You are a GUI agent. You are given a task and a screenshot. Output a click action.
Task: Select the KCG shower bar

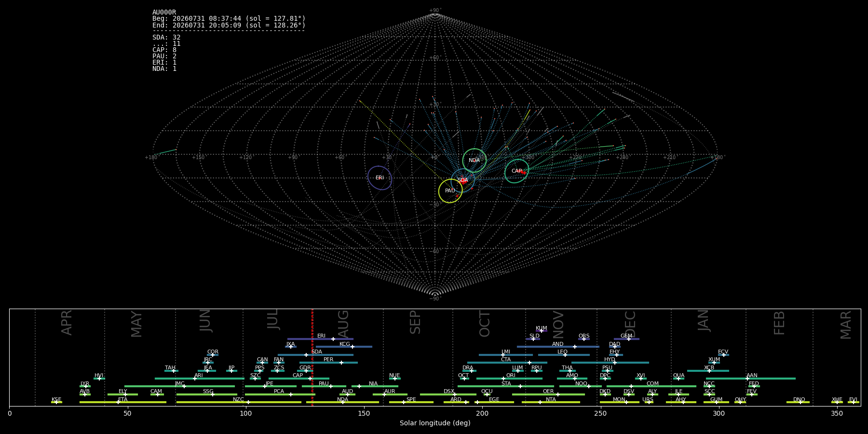click(x=344, y=347)
